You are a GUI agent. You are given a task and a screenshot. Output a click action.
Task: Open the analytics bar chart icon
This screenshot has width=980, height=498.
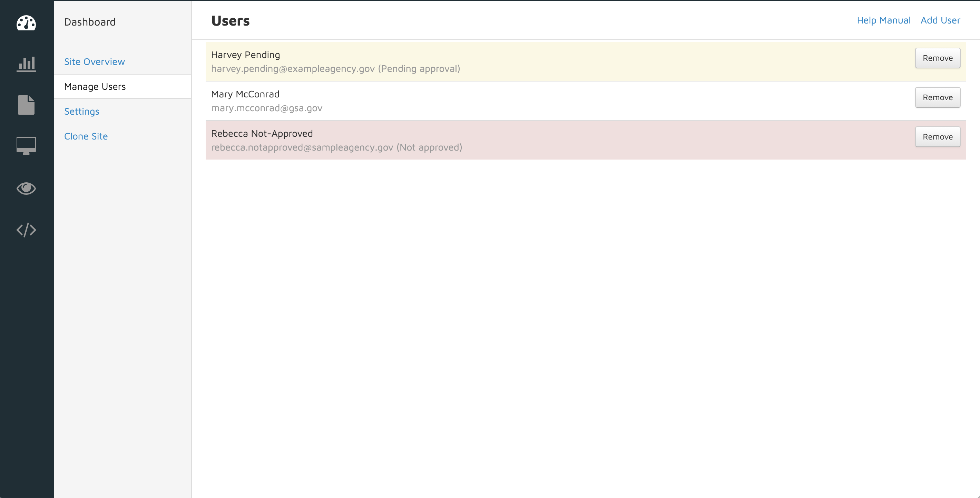point(26,64)
